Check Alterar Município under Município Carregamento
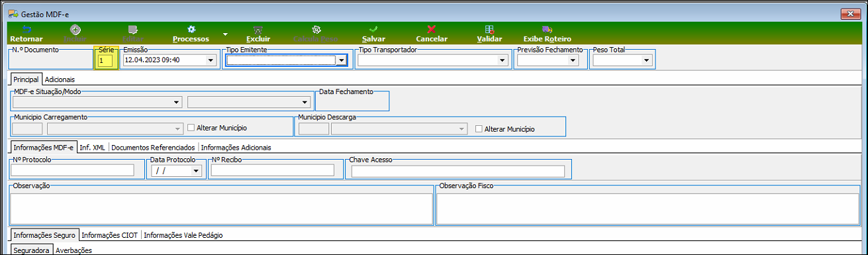The width and height of the screenshot is (868, 255). pyautogui.click(x=191, y=128)
